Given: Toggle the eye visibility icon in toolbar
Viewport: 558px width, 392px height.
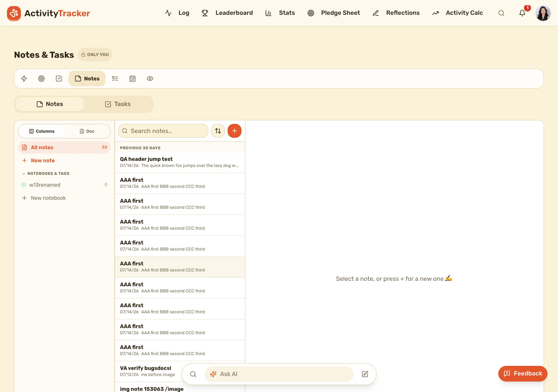Looking at the screenshot, I should [150, 79].
